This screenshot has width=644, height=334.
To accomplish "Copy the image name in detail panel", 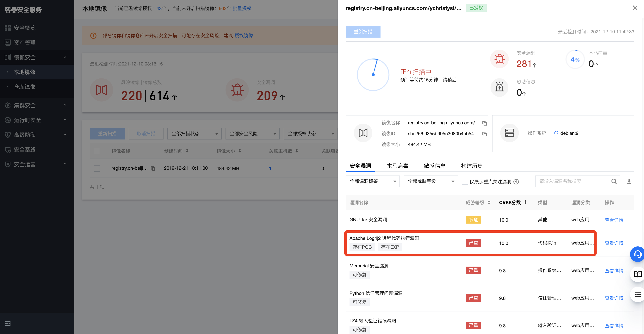I will click(484, 123).
